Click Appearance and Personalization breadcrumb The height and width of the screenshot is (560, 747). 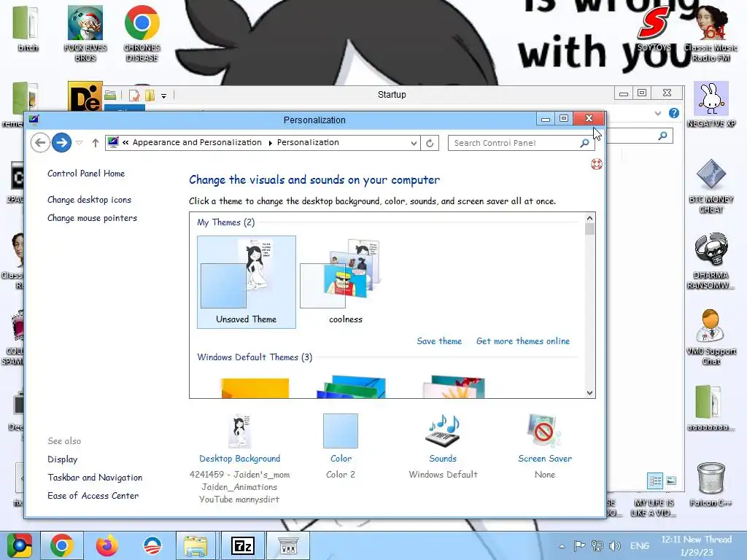197,142
